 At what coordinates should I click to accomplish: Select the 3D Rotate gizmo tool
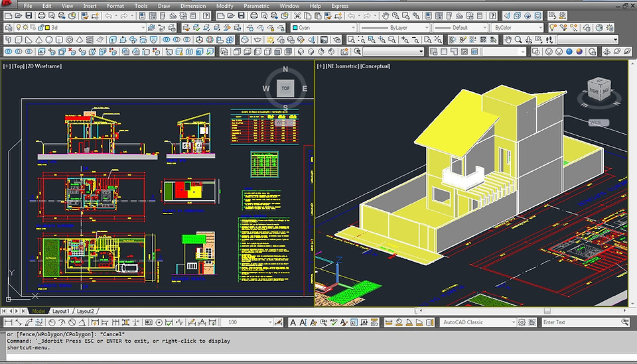(x=210, y=40)
